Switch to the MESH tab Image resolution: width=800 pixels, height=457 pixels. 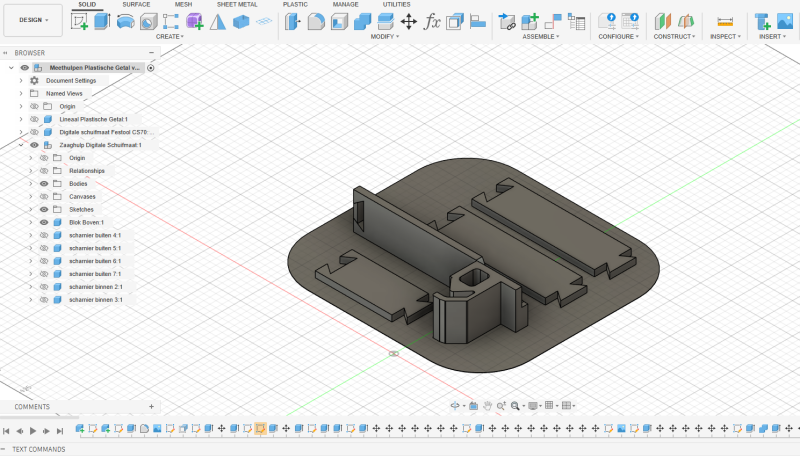pos(183,5)
